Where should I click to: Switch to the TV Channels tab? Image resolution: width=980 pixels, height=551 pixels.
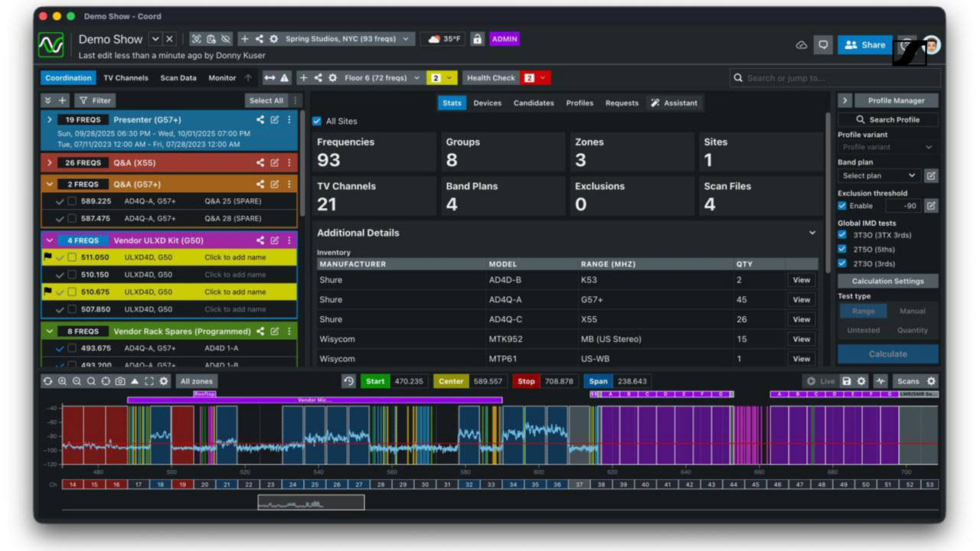(x=126, y=78)
